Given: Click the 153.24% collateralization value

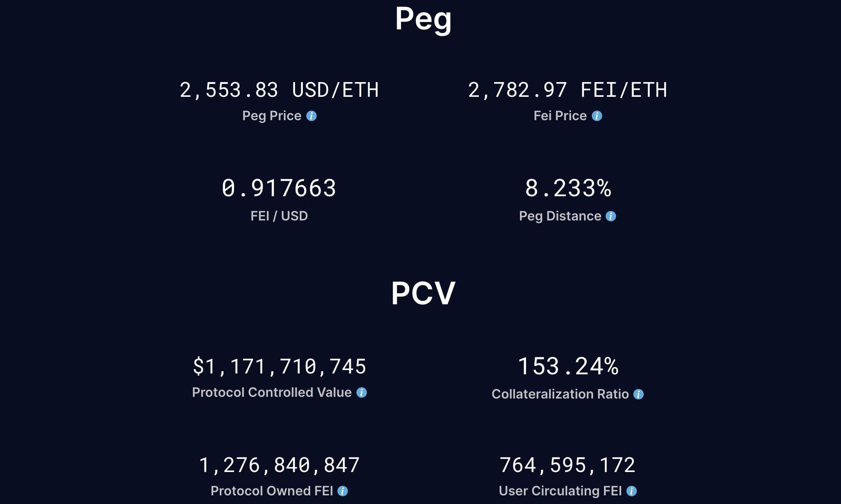Looking at the screenshot, I should [568, 367].
